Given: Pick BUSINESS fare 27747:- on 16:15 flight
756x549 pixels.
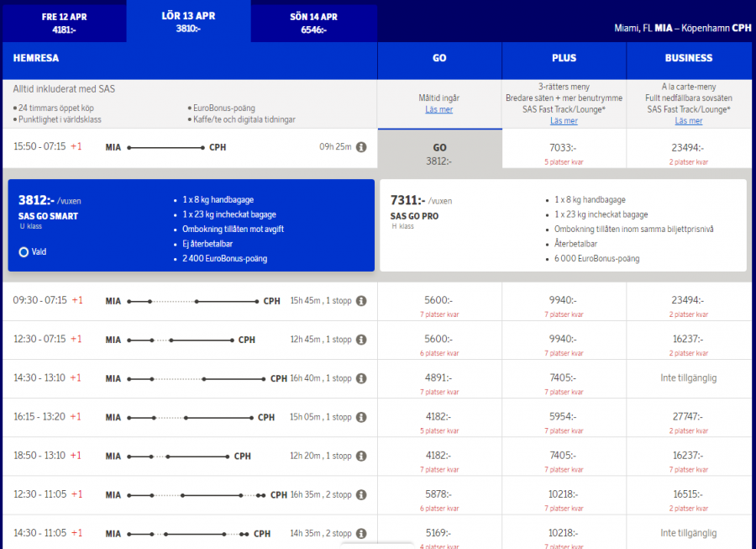Looking at the screenshot, I should [x=688, y=417].
